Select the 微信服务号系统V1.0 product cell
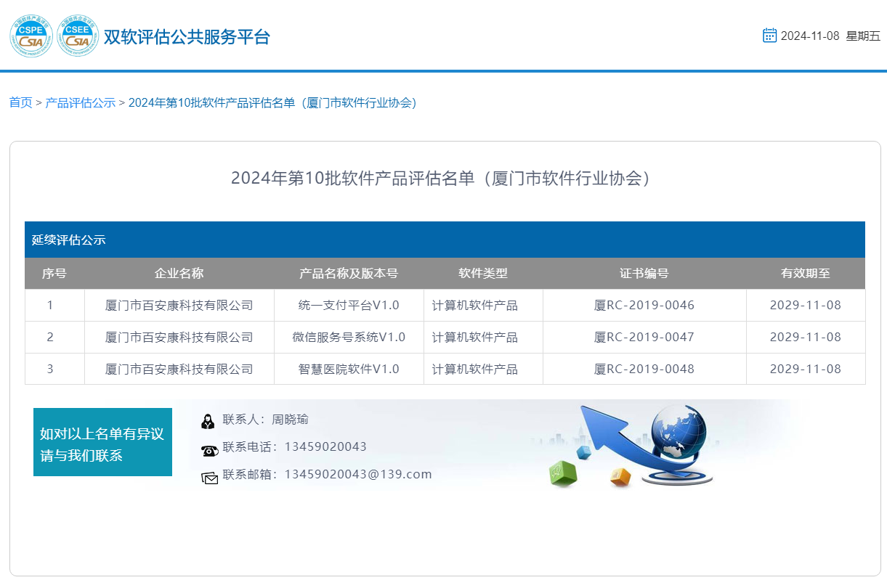Viewport: 887px width, 588px height. [349, 338]
